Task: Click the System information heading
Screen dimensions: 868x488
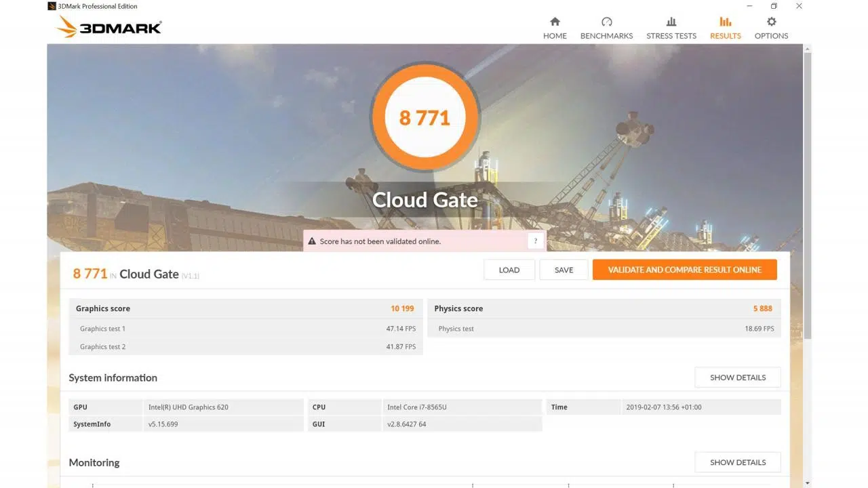Action: point(113,378)
